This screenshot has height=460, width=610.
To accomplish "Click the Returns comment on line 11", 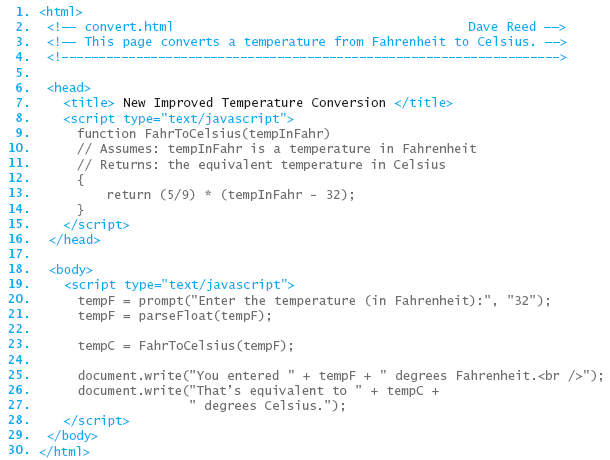I will coord(261,165).
